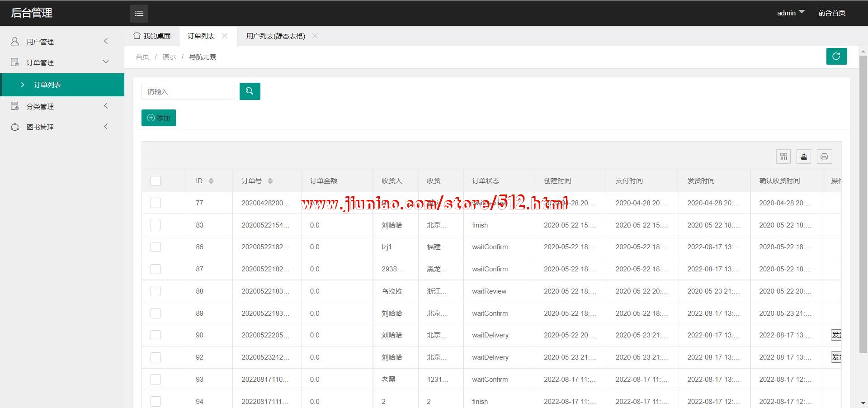Screen dimensions: 868x408
Task: Close the 用户列表(静态表格) tab
Action: 315,36
